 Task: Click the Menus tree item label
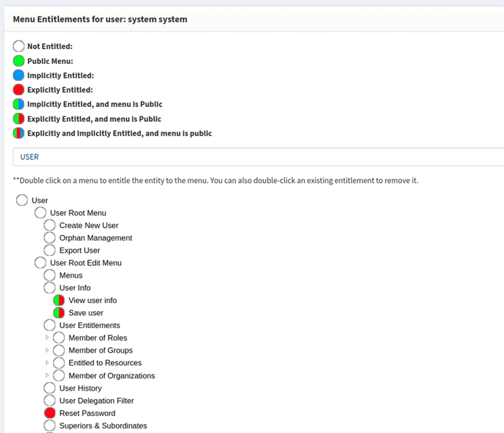[71, 275]
